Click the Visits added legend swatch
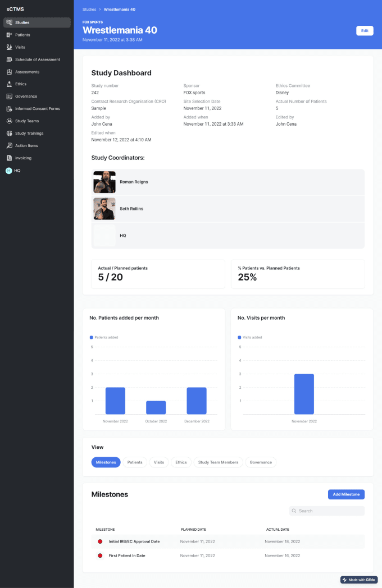This screenshot has height=588, width=382. pyautogui.click(x=239, y=338)
